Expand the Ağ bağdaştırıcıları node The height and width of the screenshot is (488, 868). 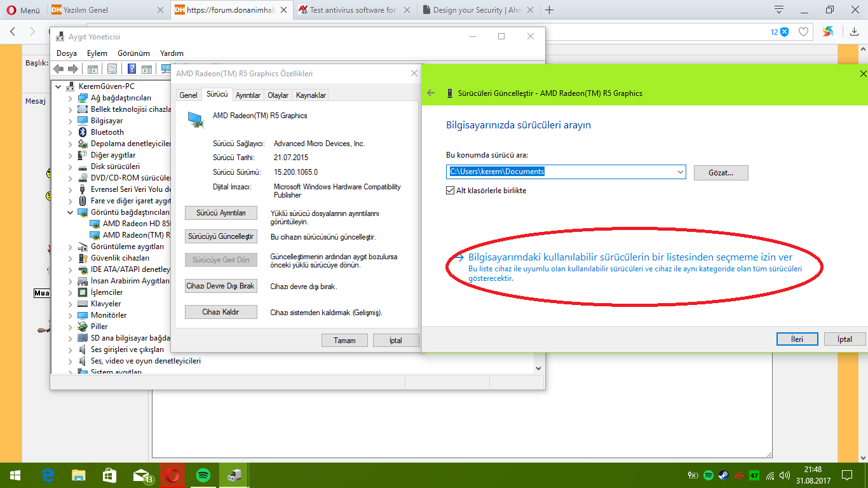(x=71, y=98)
